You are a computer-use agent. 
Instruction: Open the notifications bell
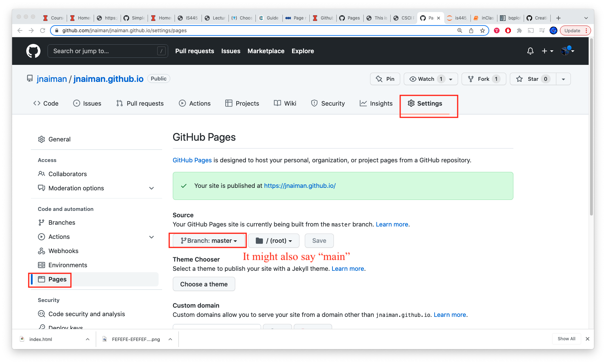click(530, 51)
